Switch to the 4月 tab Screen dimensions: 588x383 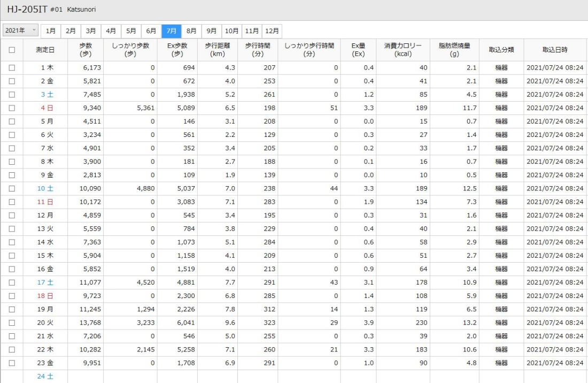click(x=111, y=31)
